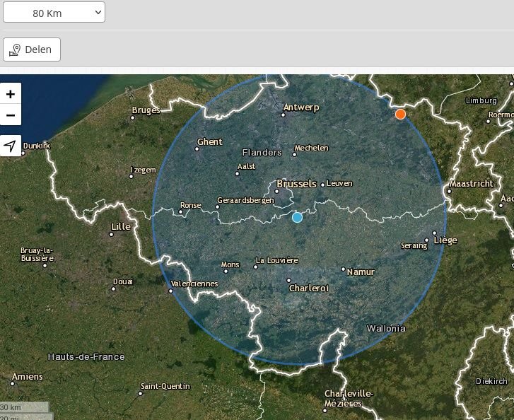Click the Maastricht city label

tap(471, 184)
